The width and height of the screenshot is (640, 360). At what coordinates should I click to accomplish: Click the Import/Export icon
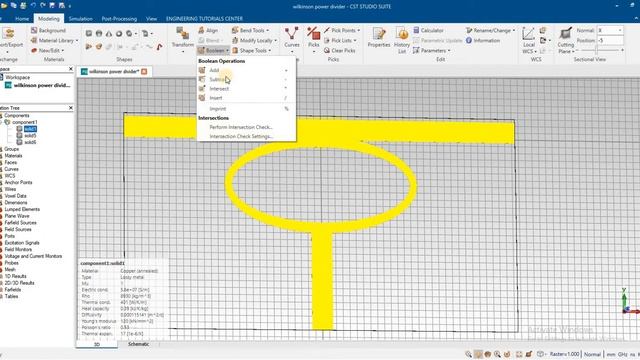[9, 34]
